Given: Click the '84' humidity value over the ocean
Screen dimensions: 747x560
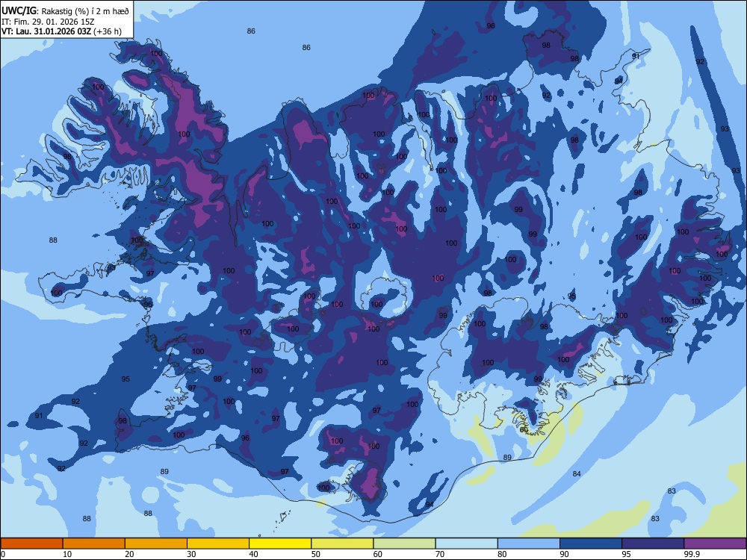Looking at the screenshot, I should [577, 474].
